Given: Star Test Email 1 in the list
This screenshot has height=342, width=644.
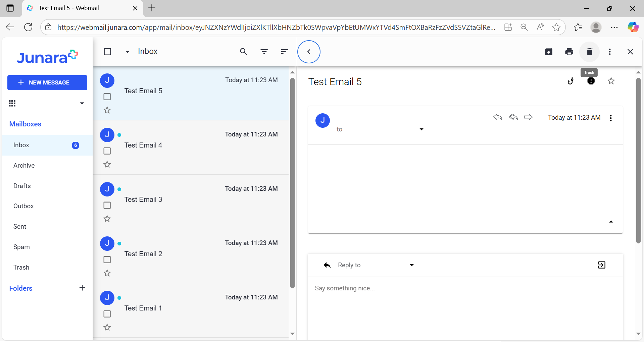Looking at the screenshot, I should [x=107, y=327].
